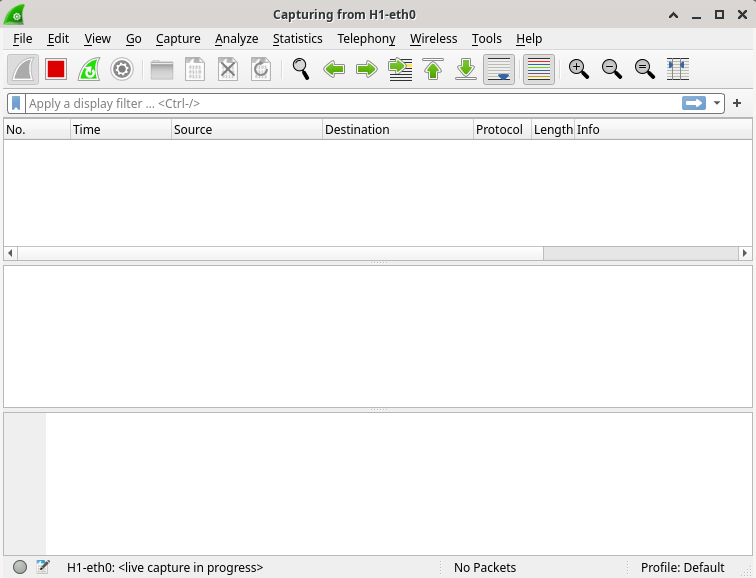
Task: Open capture file properties notepad icon
Action: point(43,567)
